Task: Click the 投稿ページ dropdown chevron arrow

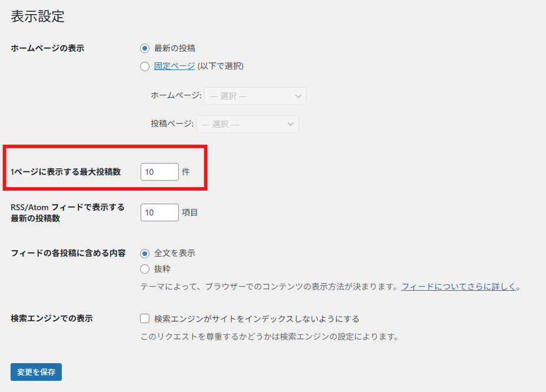Action: point(290,124)
